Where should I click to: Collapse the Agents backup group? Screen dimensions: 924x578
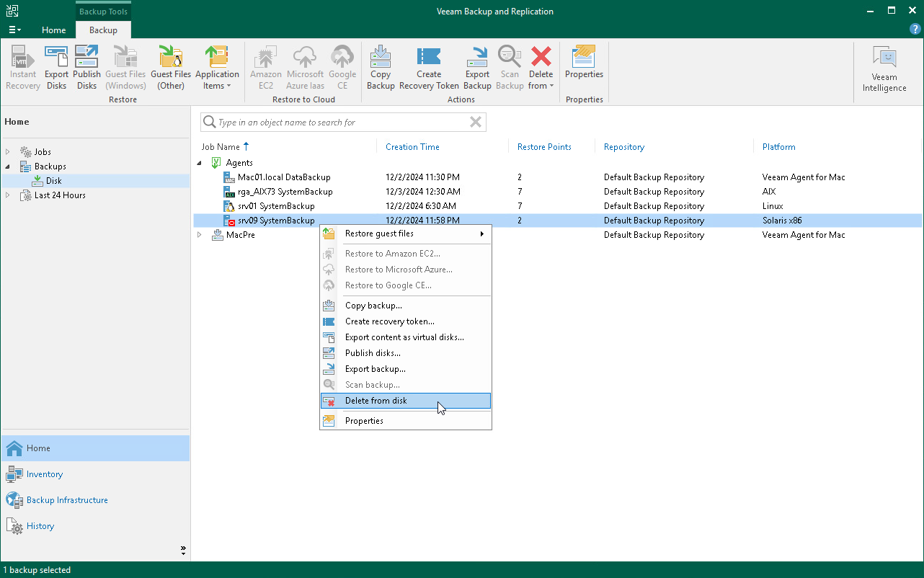coord(200,162)
